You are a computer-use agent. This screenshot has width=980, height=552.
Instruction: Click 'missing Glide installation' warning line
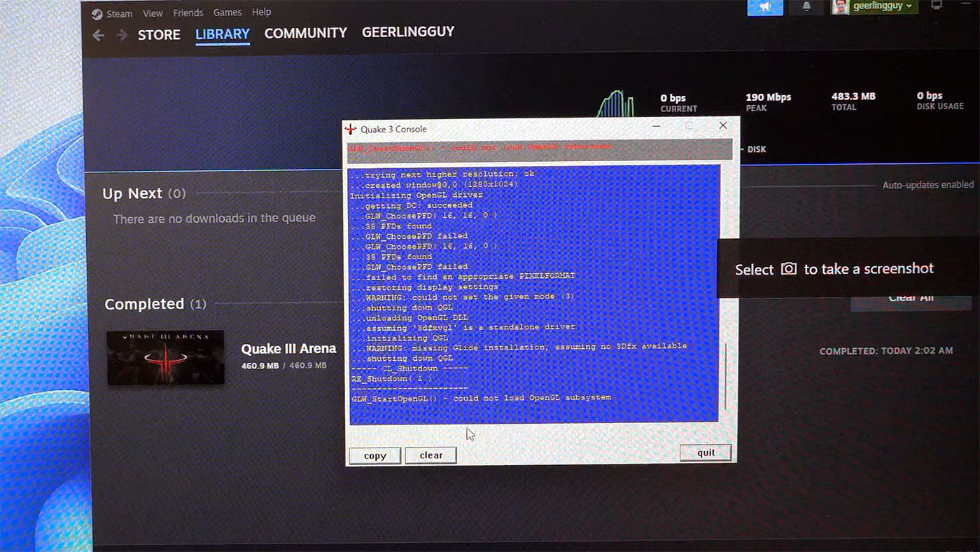(x=519, y=347)
